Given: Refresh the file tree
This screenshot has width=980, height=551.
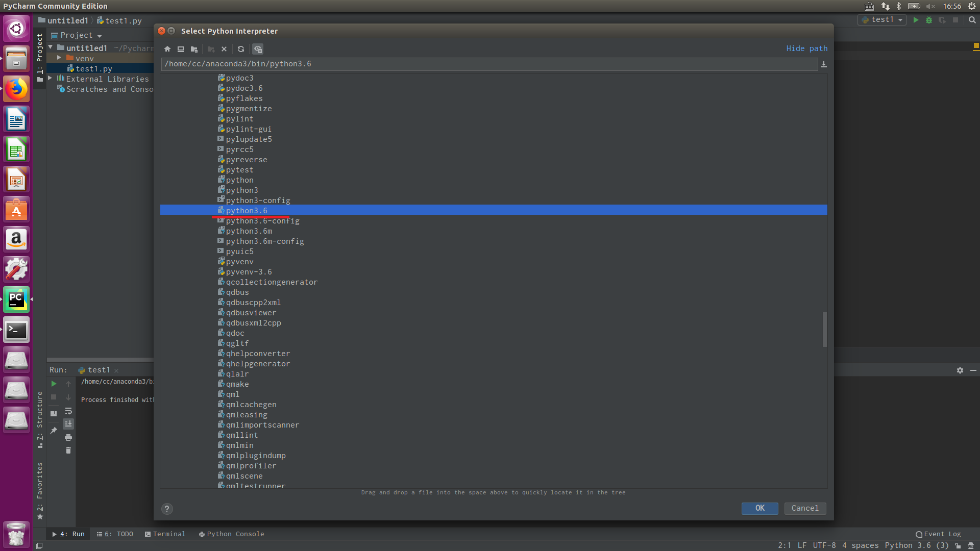Looking at the screenshot, I should click(x=241, y=49).
